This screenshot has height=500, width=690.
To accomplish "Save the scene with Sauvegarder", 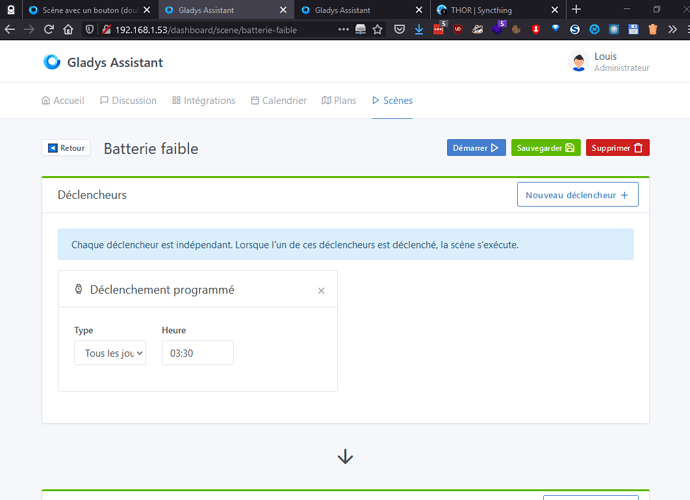I will coord(546,148).
